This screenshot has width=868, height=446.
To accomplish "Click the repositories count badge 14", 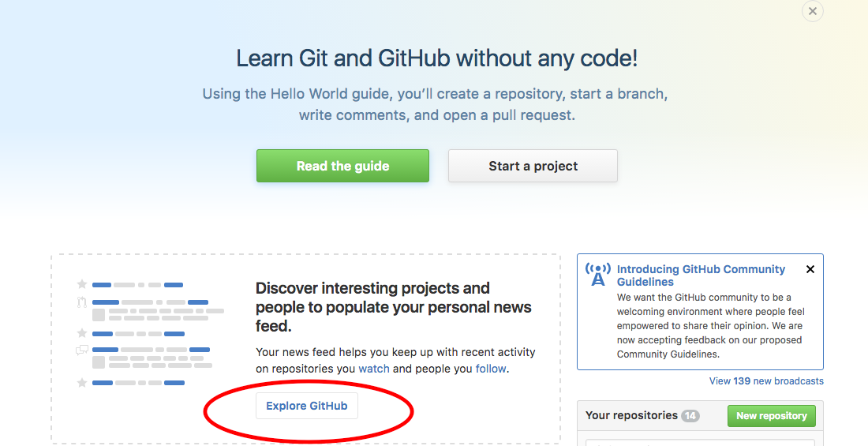I will point(690,415).
